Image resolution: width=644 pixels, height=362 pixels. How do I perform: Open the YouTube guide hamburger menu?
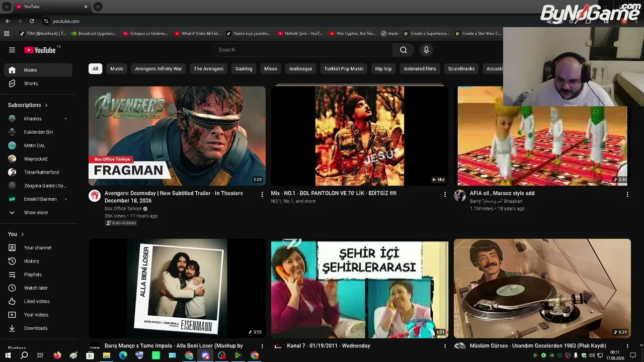12,50
